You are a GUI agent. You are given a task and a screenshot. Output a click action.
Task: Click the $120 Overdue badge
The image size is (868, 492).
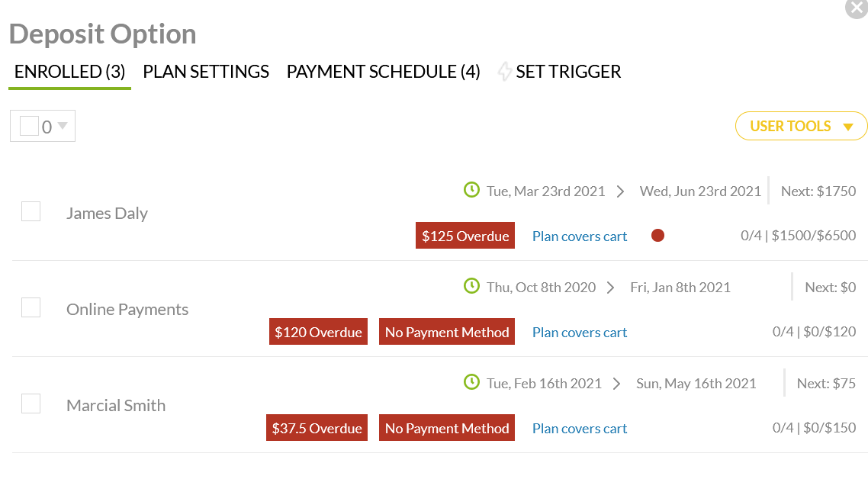coord(318,333)
